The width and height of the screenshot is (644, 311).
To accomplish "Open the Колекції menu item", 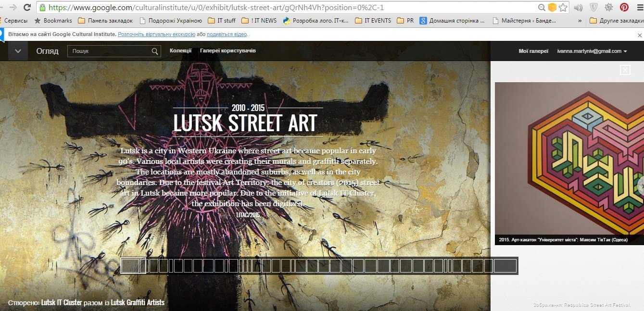I will (x=180, y=51).
